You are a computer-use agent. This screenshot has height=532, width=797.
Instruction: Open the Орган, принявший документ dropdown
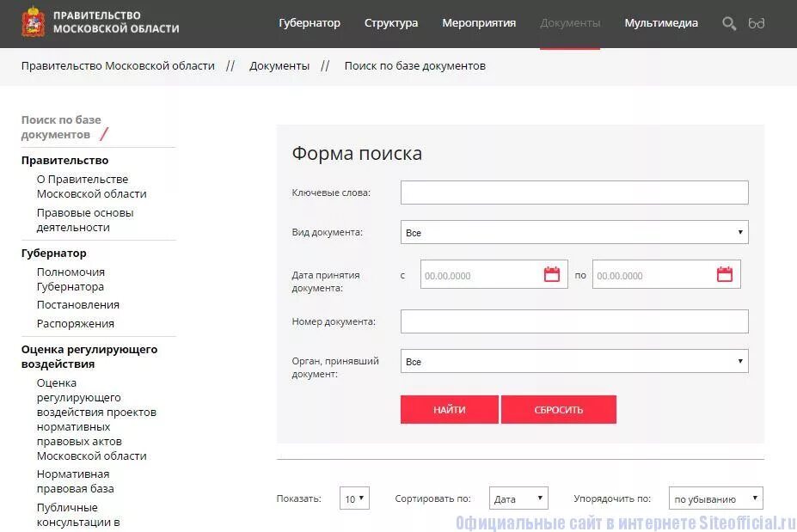(573, 361)
